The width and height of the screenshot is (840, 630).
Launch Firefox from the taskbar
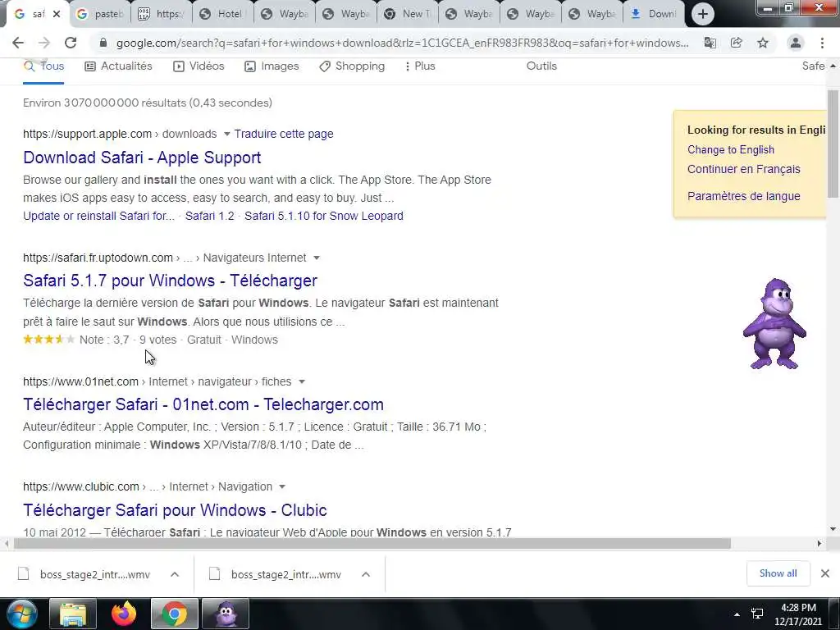click(x=124, y=614)
